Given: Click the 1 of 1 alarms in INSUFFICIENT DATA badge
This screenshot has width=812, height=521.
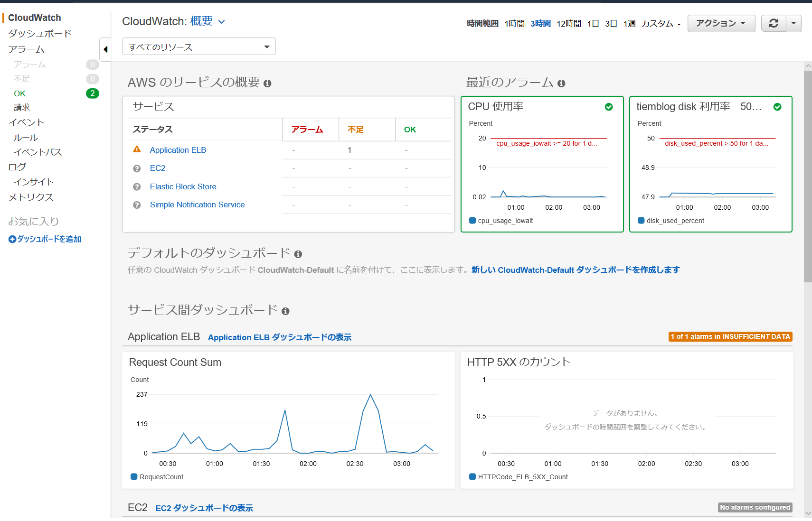Looking at the screenshot, I should click(730, 337).
